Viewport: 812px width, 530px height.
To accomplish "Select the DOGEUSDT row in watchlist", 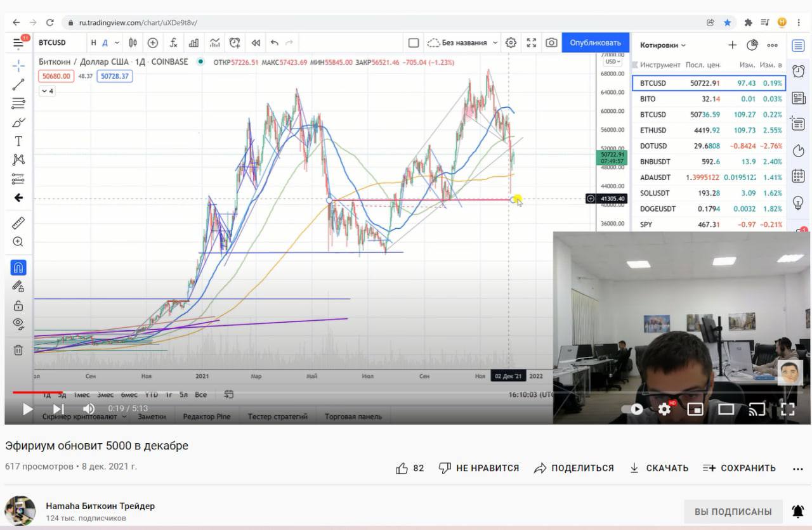I will [709, 209].
